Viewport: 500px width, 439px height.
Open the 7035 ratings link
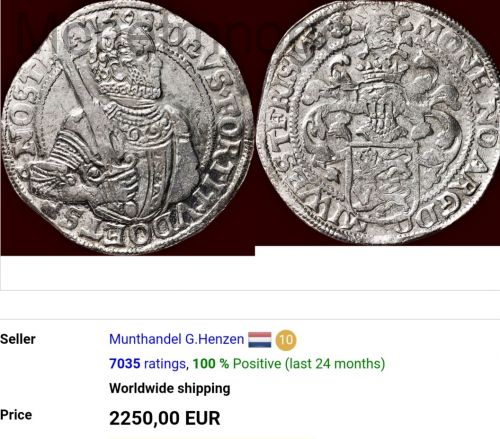click(147, 364)
